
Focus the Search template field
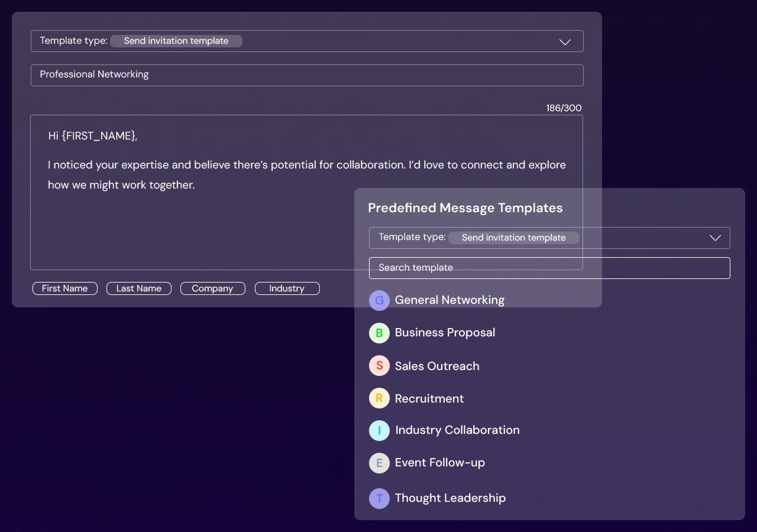click(x=549, y=268)
